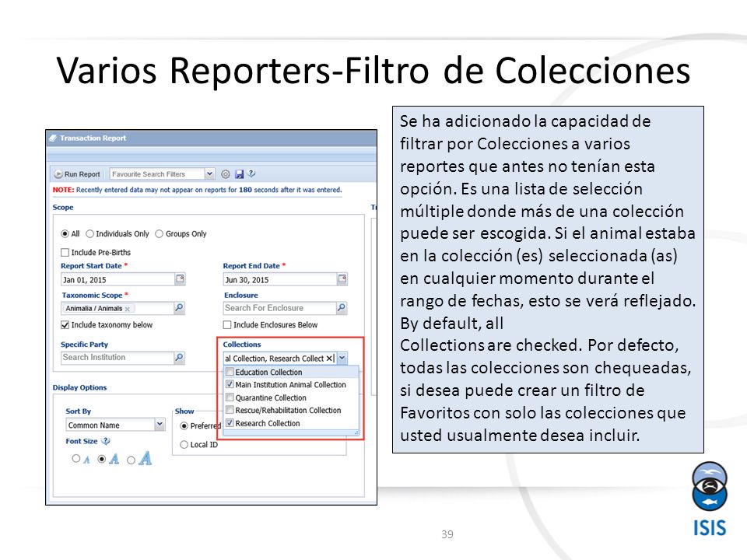
Task: Open calendar for Report Start Date
Action: [x=180, y=278]
